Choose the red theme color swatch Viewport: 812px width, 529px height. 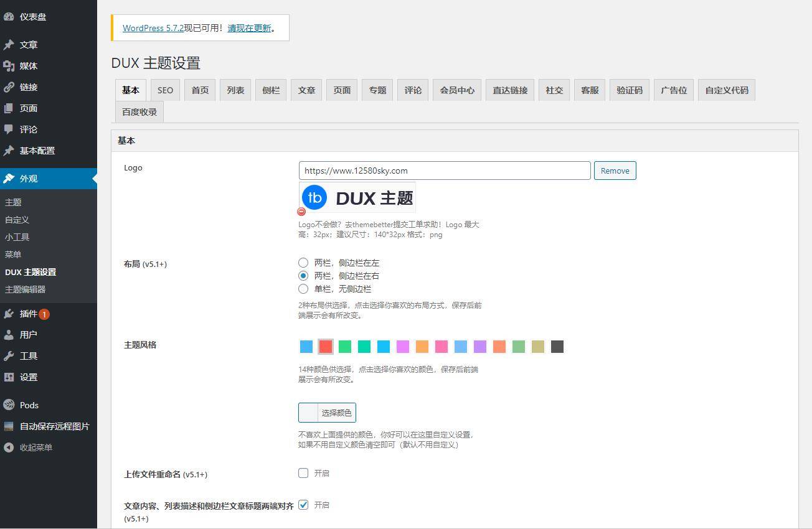click(326, 347)
